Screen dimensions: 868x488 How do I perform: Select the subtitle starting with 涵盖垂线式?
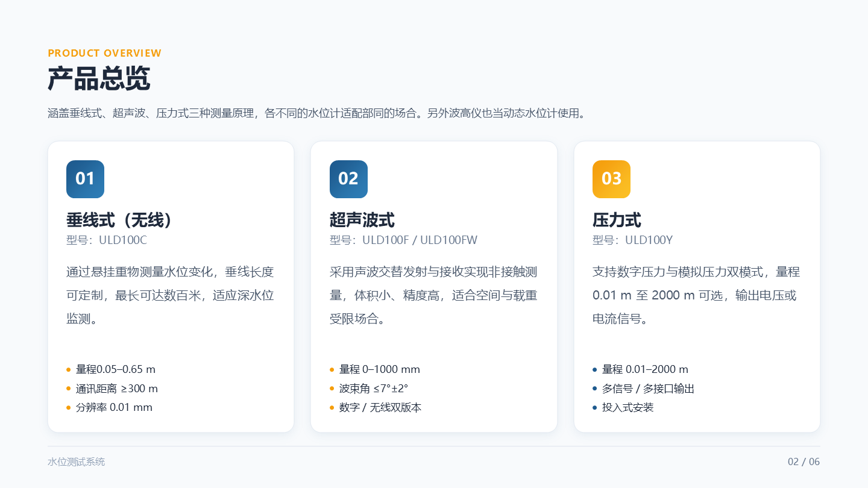pos(317,113)
